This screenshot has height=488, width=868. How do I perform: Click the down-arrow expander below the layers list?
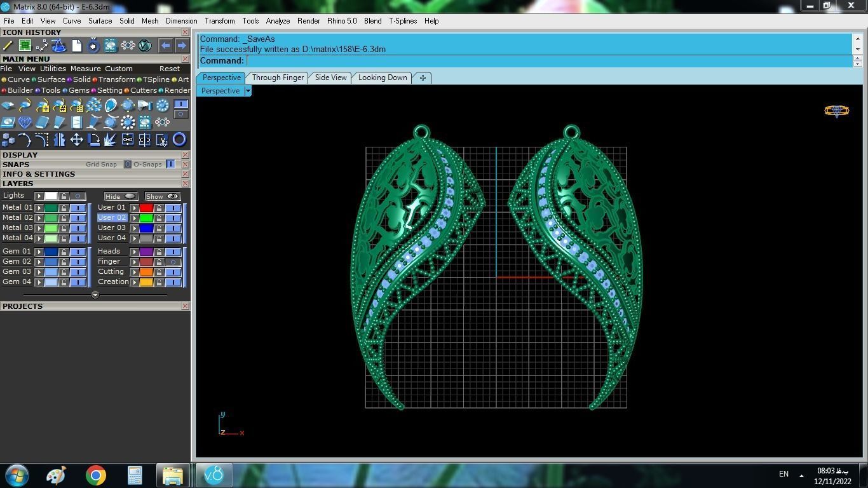coord(95,295)
